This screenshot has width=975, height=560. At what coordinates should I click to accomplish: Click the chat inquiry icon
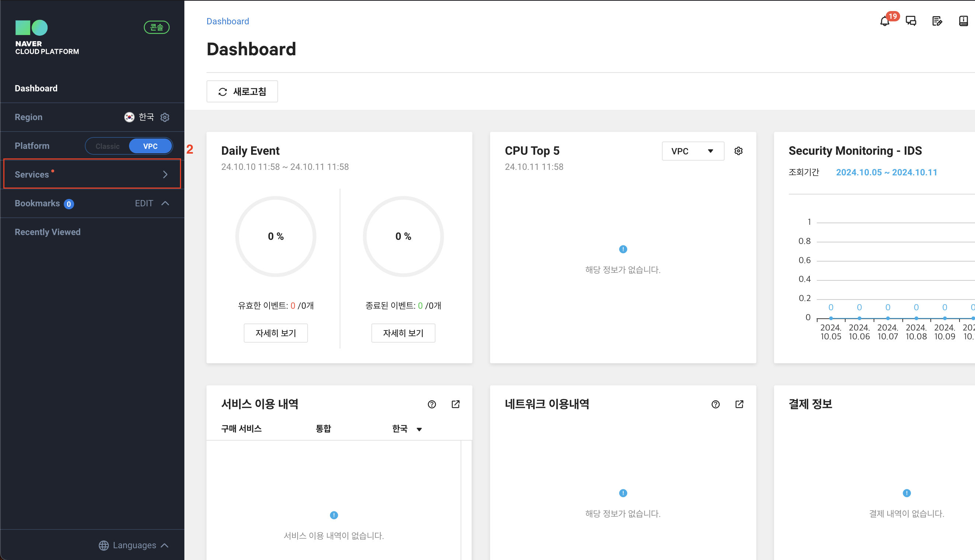(911, 21)
